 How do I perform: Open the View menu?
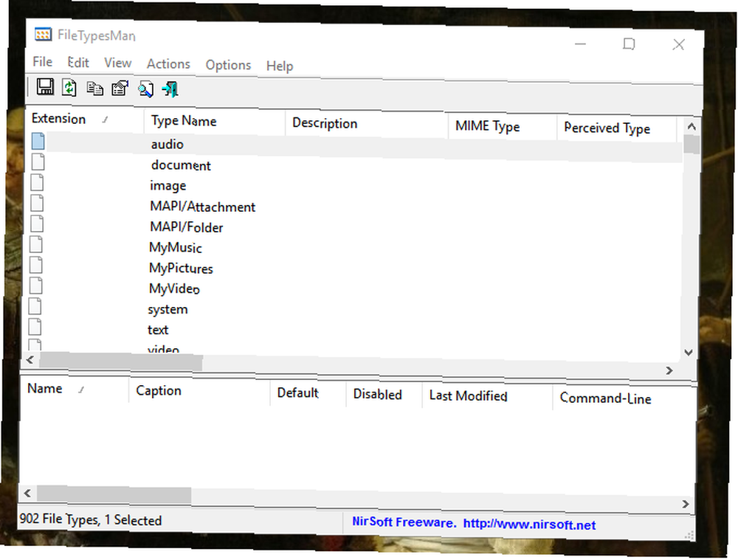coord(117,63)
